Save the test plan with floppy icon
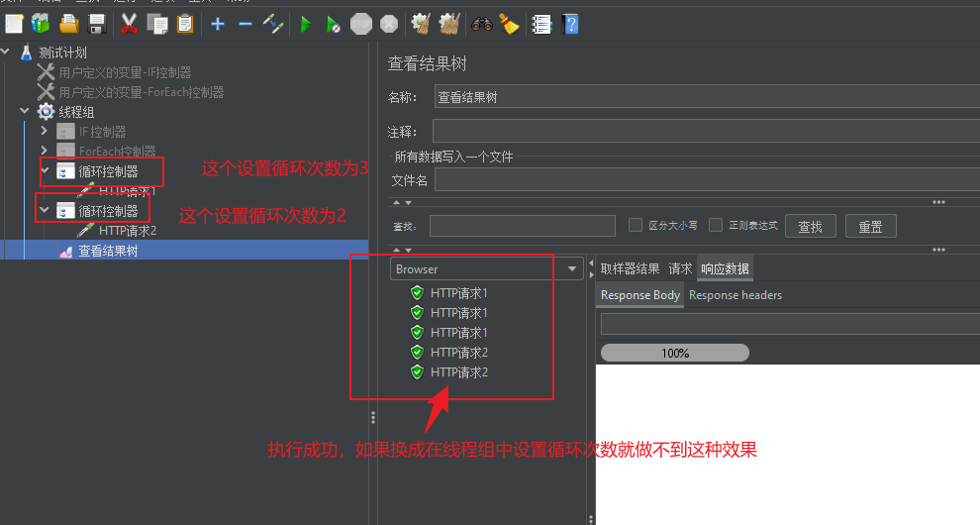Viewport: 980px width, 525px height. [97, 25]
